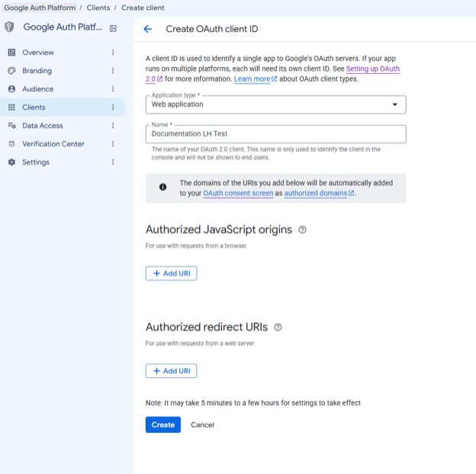
Task: Click the "For use with requests from a browser" text
Action: tap(196, 245)
